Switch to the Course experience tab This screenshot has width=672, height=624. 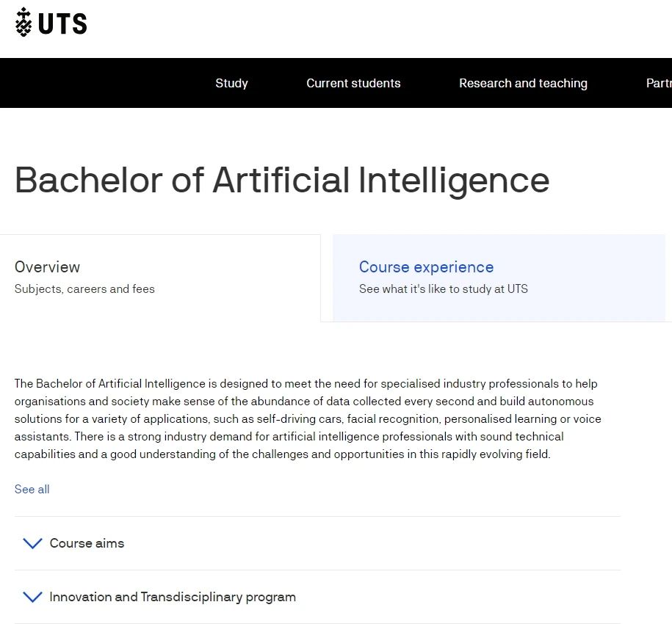[426, 266]
